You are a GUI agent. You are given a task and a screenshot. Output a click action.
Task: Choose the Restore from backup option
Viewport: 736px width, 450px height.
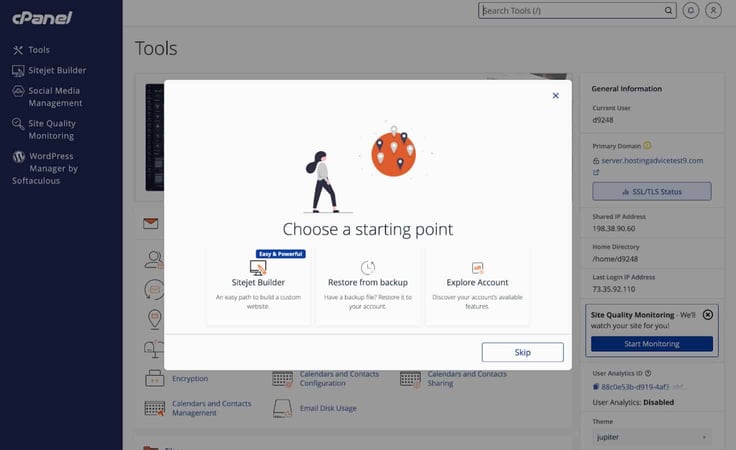(x=368, y=286)
